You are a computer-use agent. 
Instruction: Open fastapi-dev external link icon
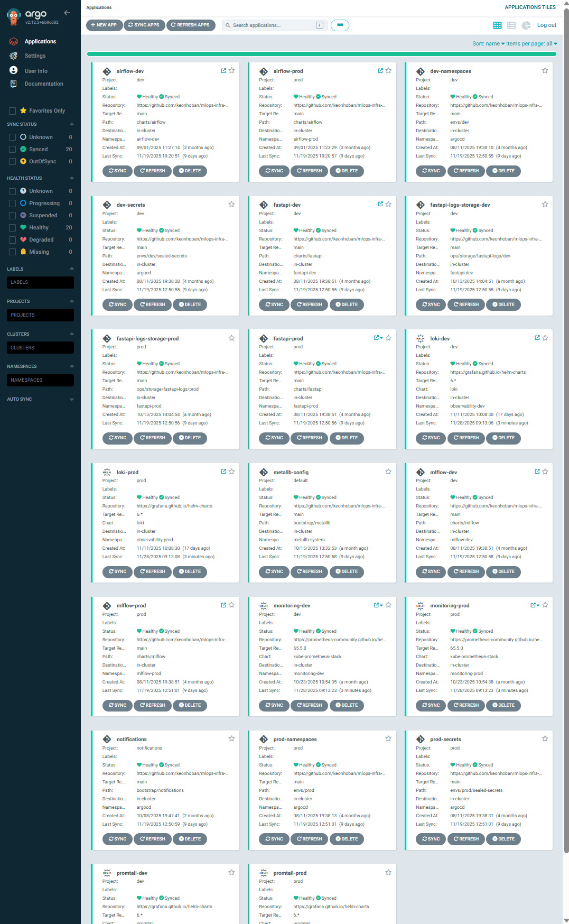point(380,204)
